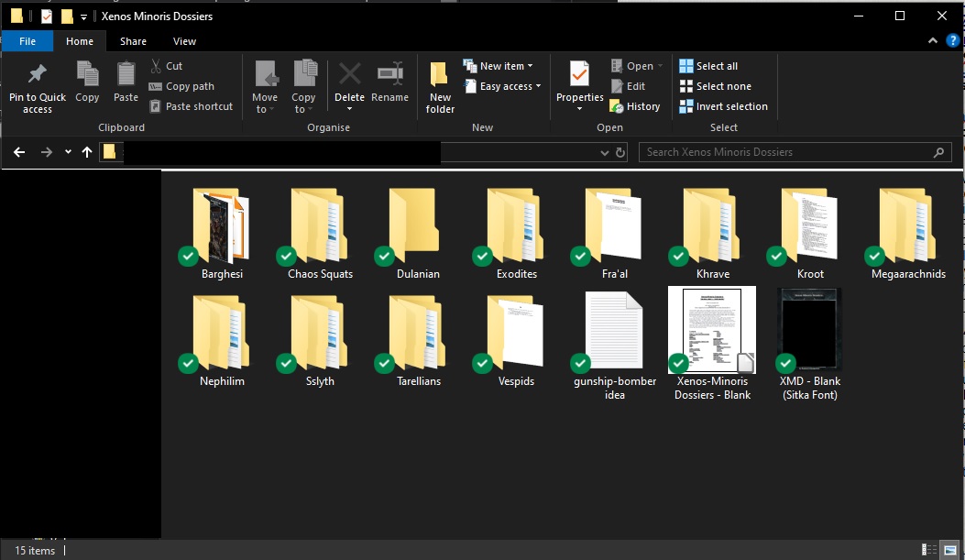Open the Easy access dropdown
The width and height of the screenshot is (965, 560).
[502, 86]
